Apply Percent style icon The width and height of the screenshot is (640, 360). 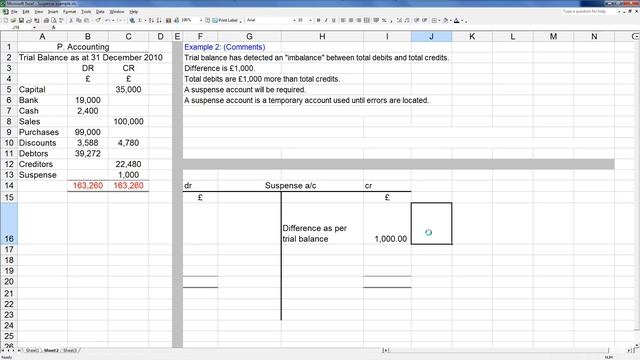pyautogui.click(x=384, y=20)
